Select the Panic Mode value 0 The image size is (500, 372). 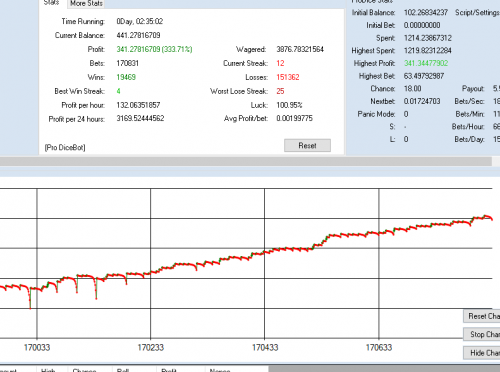[406, 114]
